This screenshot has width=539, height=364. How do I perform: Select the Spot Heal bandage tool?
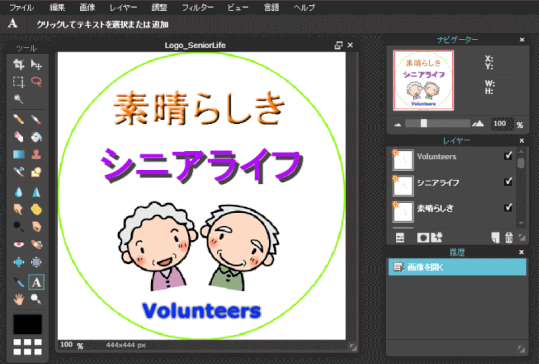(36, 244)
